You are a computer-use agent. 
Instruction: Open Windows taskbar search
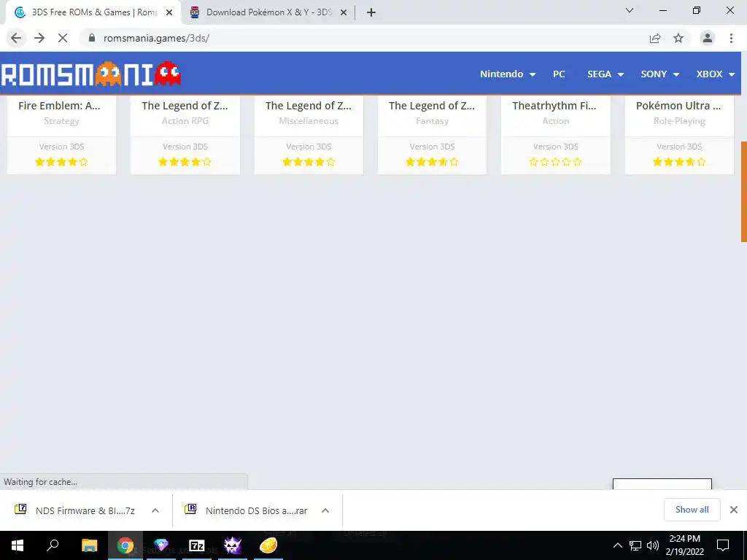53,545
